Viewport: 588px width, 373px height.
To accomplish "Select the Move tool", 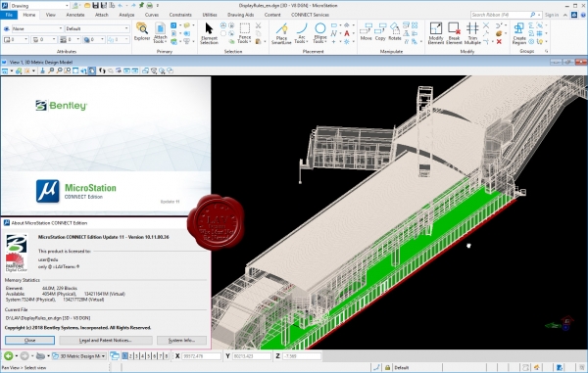I will coord(366,32).
